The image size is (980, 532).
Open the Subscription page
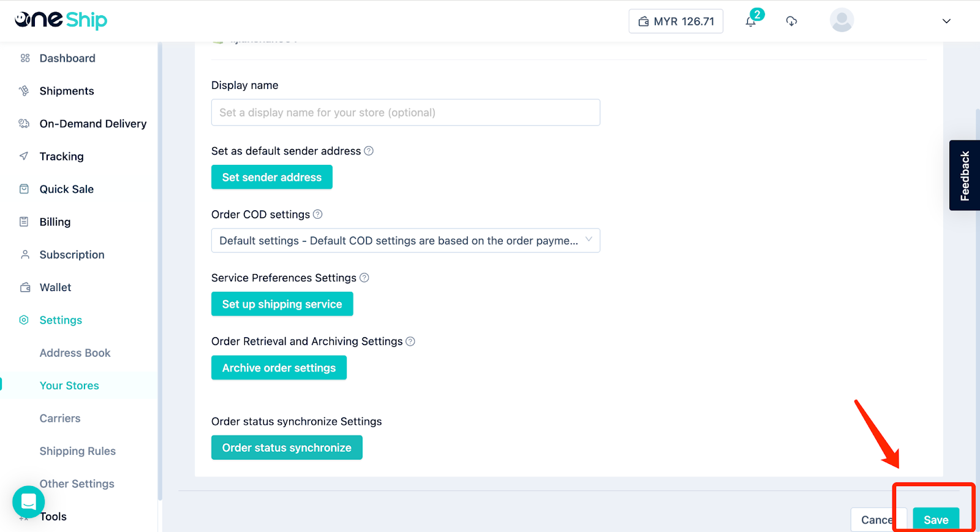pyautogui.click(x=72, y=254)
